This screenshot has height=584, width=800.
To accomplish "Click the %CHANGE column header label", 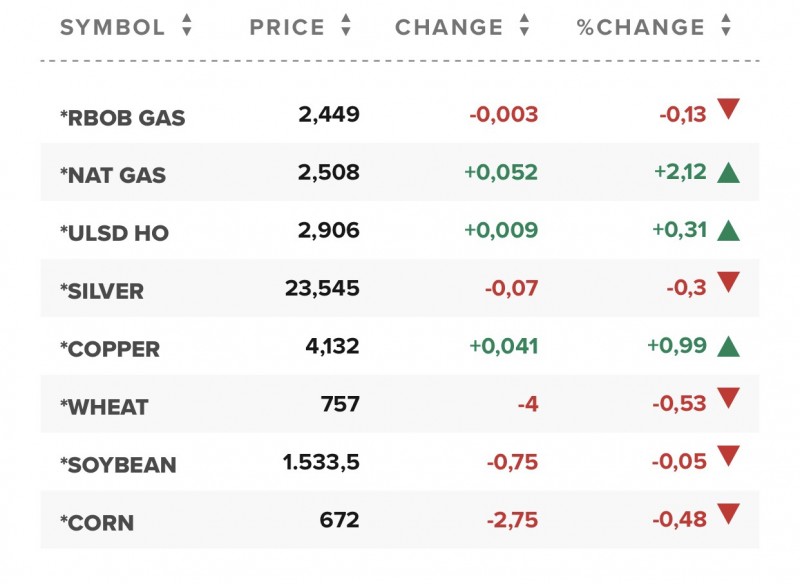I will pos(641,27).
